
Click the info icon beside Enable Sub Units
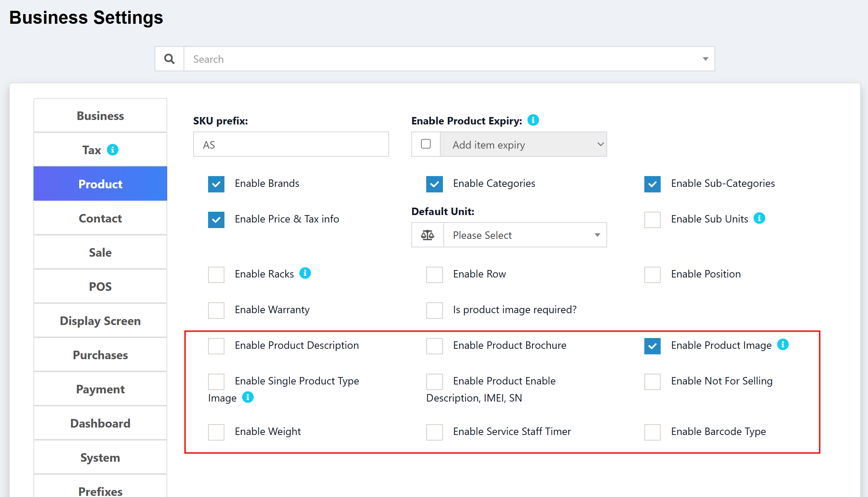pyautogui.click(x=760, y=218)
